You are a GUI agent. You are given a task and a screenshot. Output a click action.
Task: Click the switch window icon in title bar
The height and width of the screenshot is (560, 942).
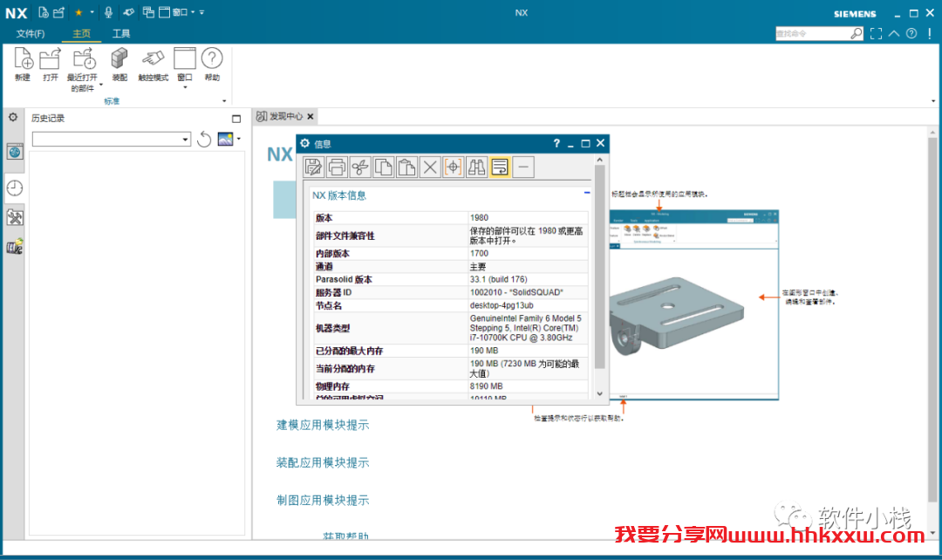(x=148, y=12)
